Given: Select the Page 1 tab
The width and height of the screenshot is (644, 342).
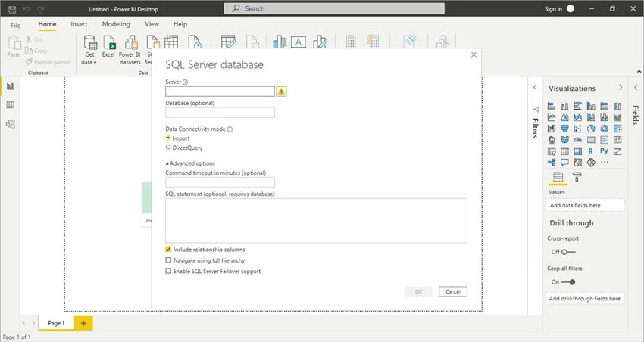Looking at the screenshot, I should pyautogui.click(x=56, y=323).
